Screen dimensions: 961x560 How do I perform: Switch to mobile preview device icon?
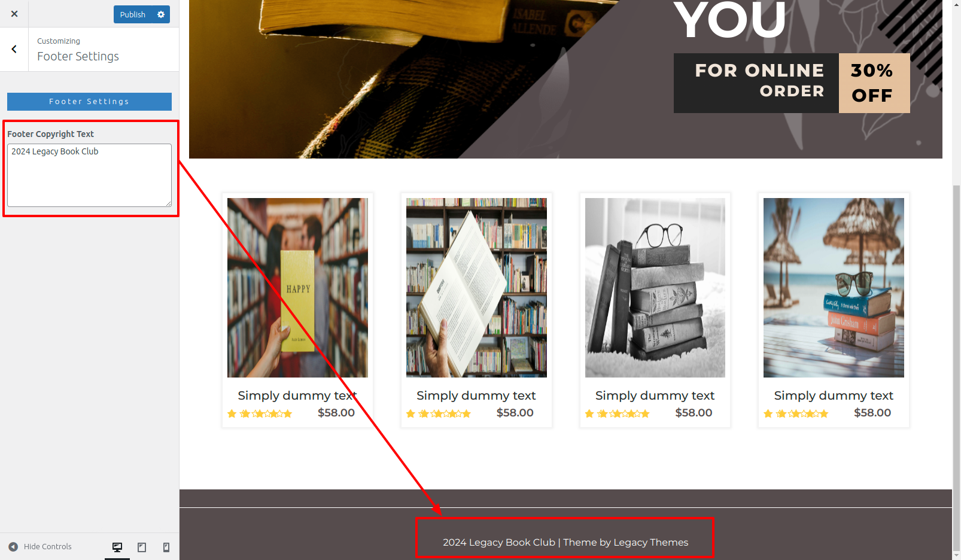pos(166,547)
